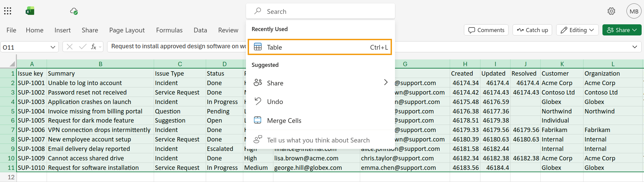Click the Table icon in search results

pyautogui.click(x=258, y=47)
